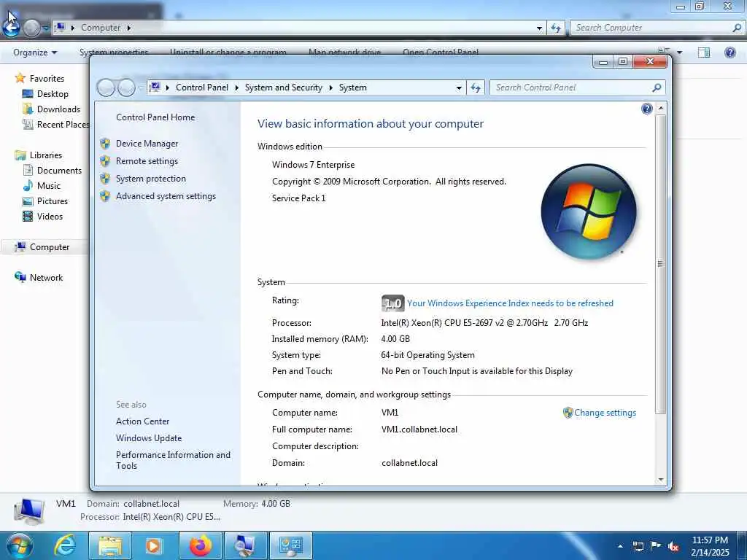Click the back button in System window
The width and height of the screenshot is (747, 560).
pyautogui.click(x=106, y=87)
